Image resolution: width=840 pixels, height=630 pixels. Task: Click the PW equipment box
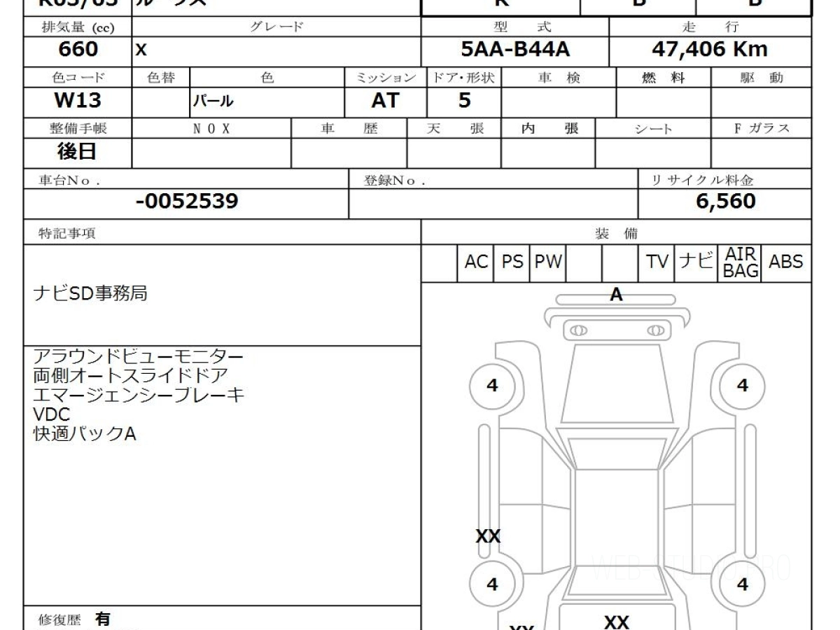coord(549,262)
